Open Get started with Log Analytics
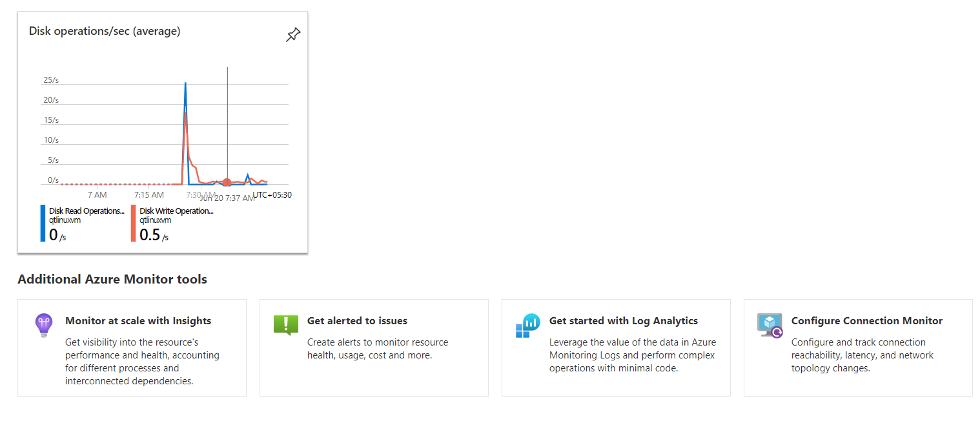980x425 pixels. pyautogui.click(x=623, y=321)
